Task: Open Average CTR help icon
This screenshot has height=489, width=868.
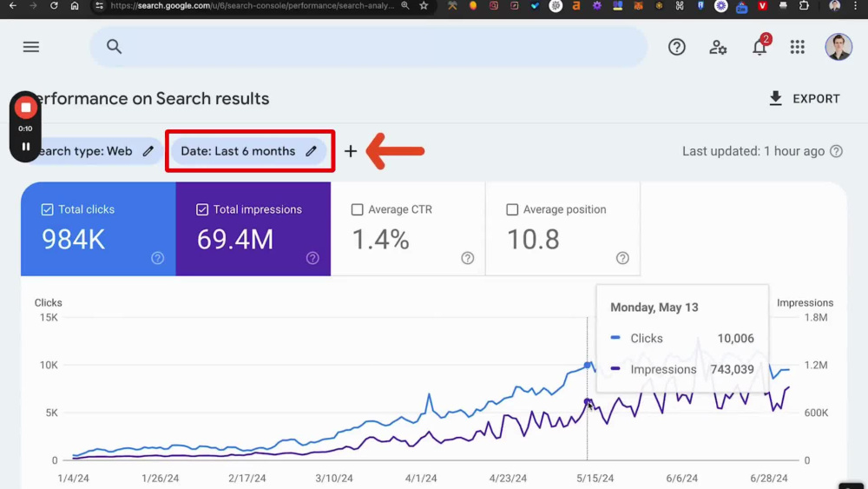Action: pyautogui.click(x=468, y=258)
